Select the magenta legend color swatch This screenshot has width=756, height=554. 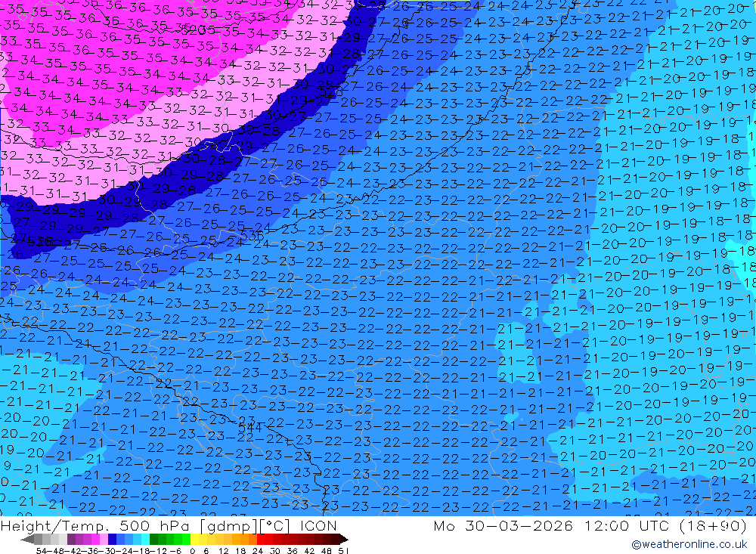pyautogui.click(x=95, y=539)
